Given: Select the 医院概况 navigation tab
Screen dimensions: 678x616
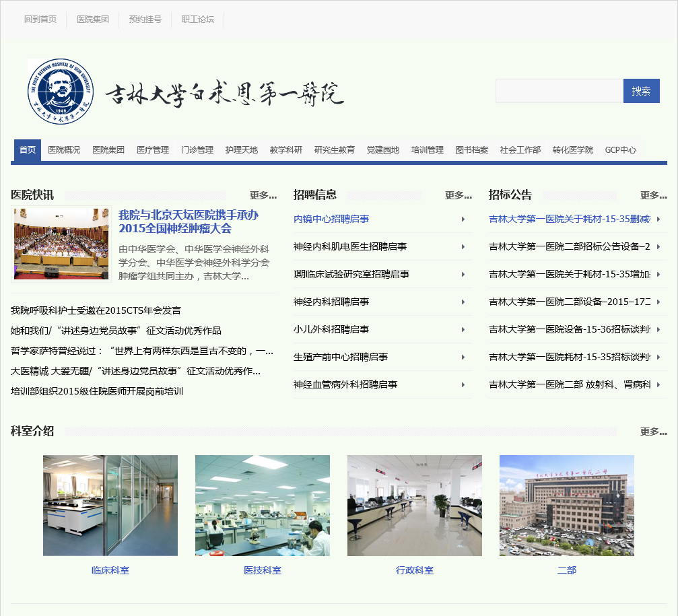Looking at the screenshot, I should click(64, 150).
